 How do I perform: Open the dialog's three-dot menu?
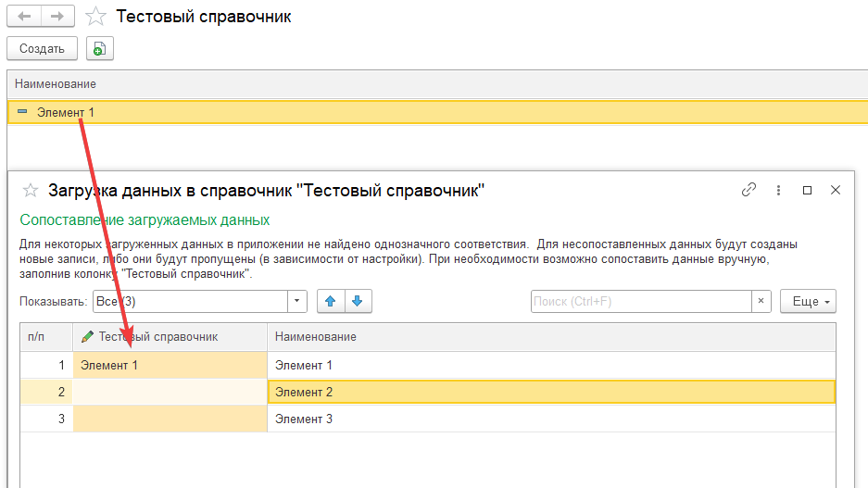coord(778,190)
